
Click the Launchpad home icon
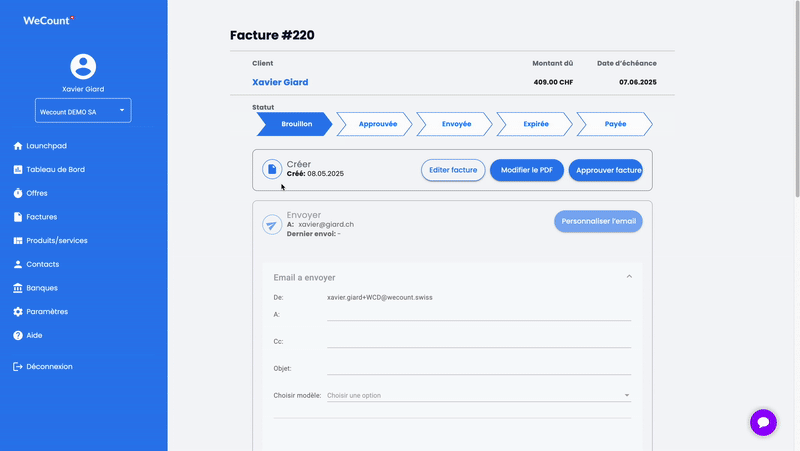[18, 146]
